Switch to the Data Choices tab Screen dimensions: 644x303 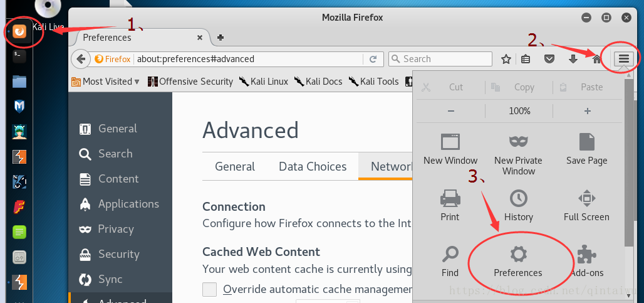coord(313,166)
